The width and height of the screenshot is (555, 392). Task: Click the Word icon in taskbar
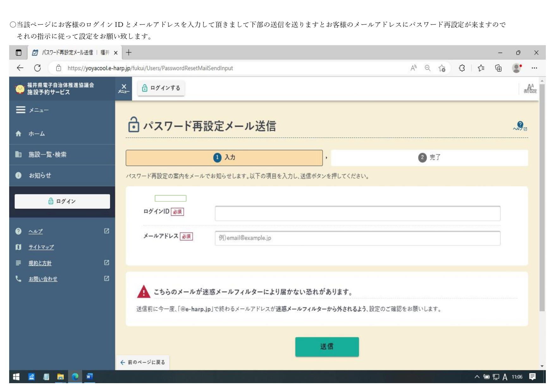pyautogui.click(x=89, y=377)
